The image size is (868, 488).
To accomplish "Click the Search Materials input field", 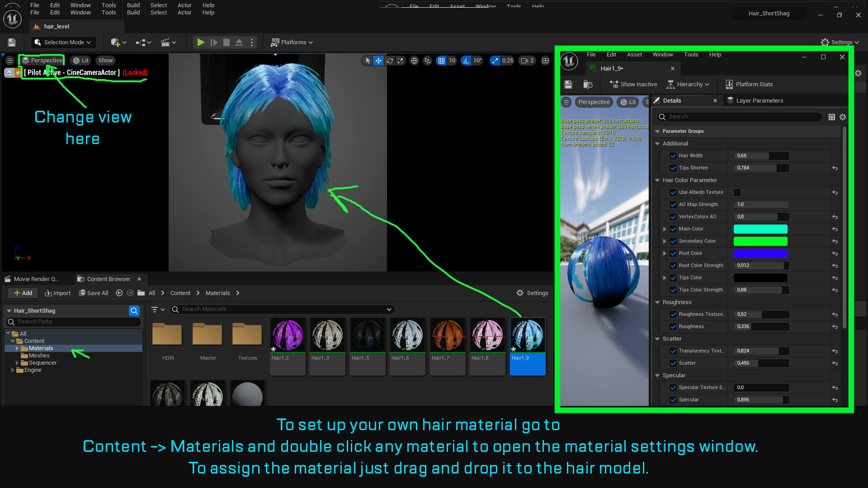I will coord(283,310).
